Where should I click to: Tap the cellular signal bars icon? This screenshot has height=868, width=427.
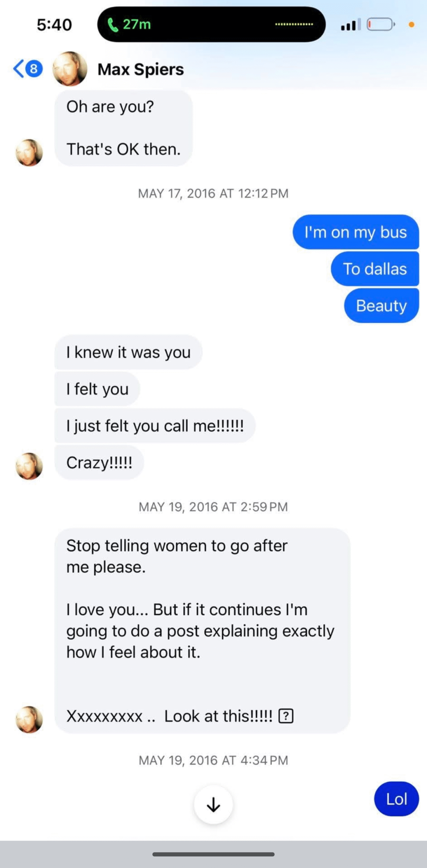click(x=350, y=25)
